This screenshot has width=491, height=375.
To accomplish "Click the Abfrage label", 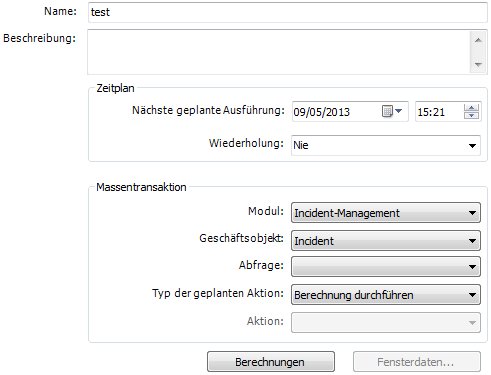I will 261,265.
